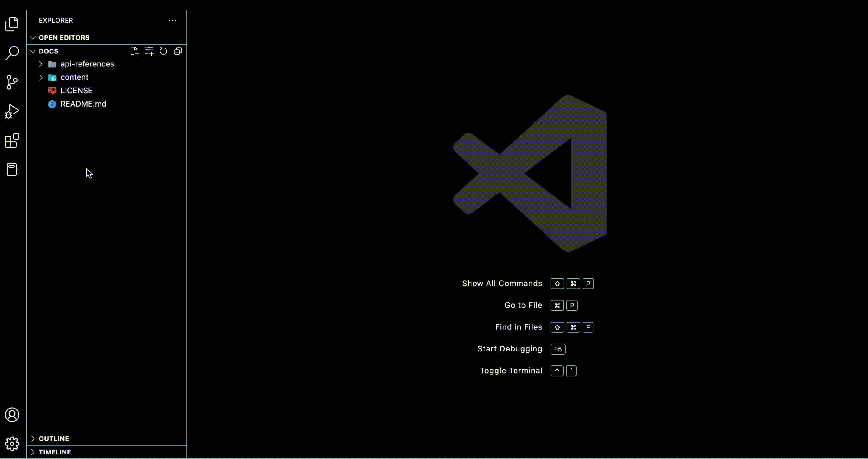Open the LICENSE file
The width and height of the screenshot is (868, 459).
(76, 91)
